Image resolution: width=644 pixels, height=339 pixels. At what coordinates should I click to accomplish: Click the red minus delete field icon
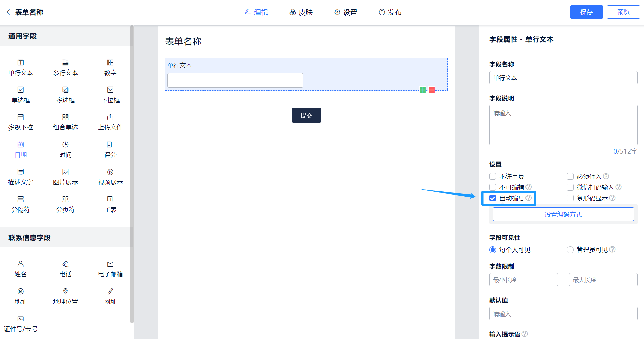432,90
